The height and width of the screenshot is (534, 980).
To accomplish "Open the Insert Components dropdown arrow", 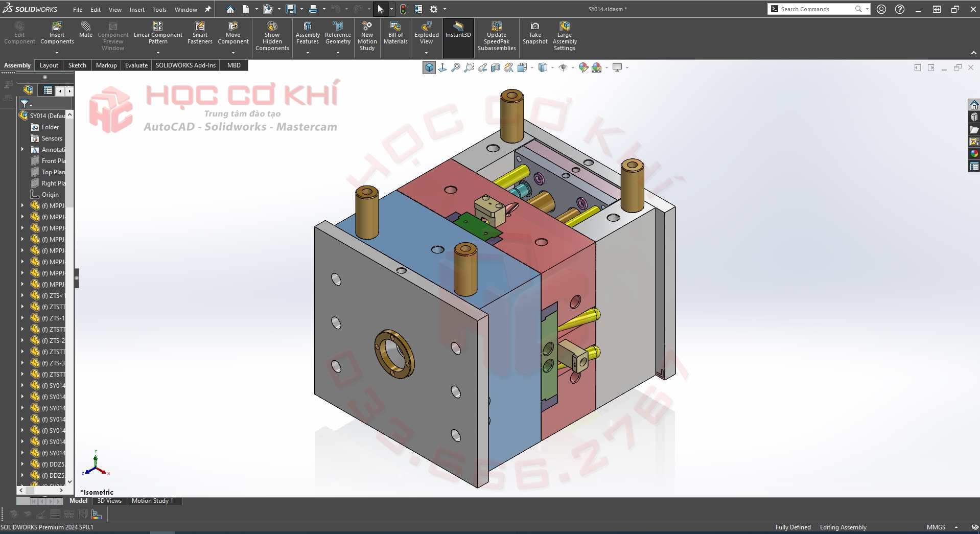I will (57, 53).
